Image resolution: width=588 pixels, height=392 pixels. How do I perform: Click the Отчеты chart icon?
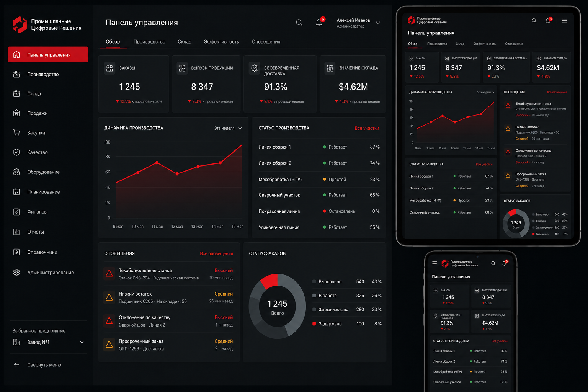pyautogui.click(x=16, y=232)
